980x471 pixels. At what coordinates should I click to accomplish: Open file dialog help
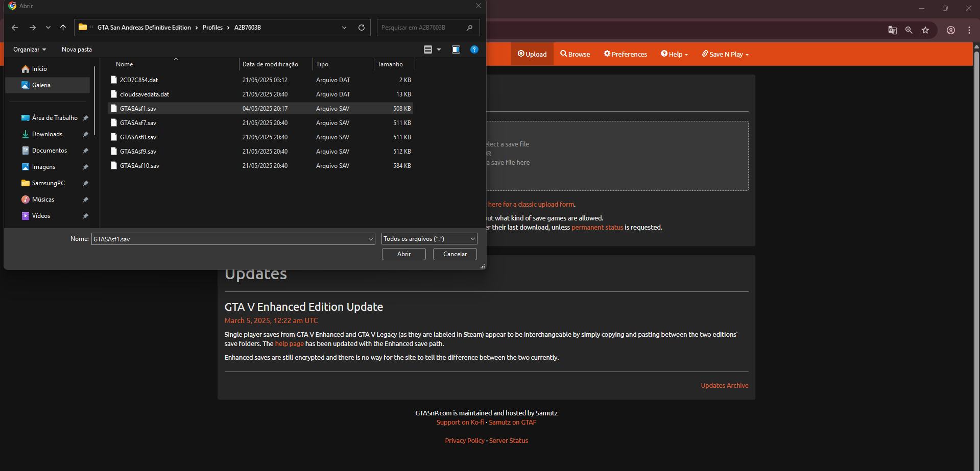coord(474,49)
